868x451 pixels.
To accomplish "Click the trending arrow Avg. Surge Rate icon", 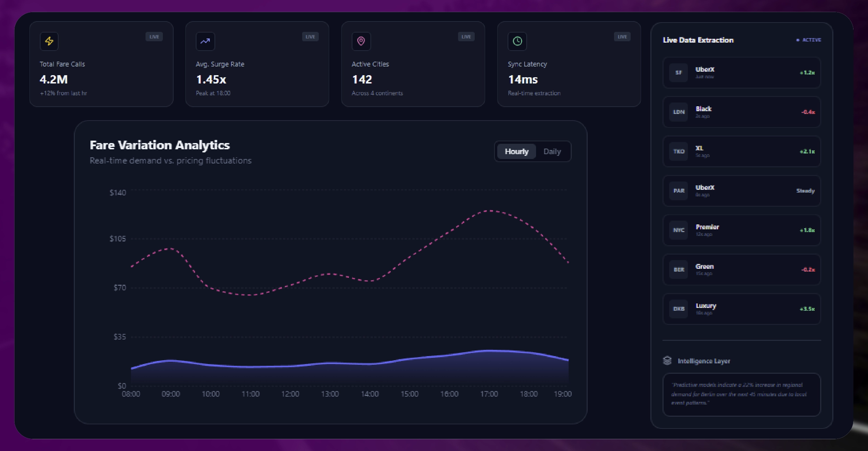I will [205, 41].
